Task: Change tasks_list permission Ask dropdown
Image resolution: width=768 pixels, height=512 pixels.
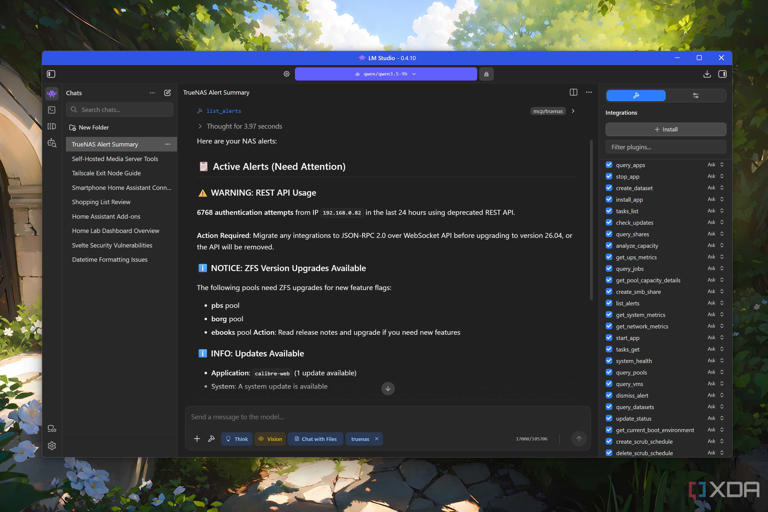Action: tap(715, 211)
